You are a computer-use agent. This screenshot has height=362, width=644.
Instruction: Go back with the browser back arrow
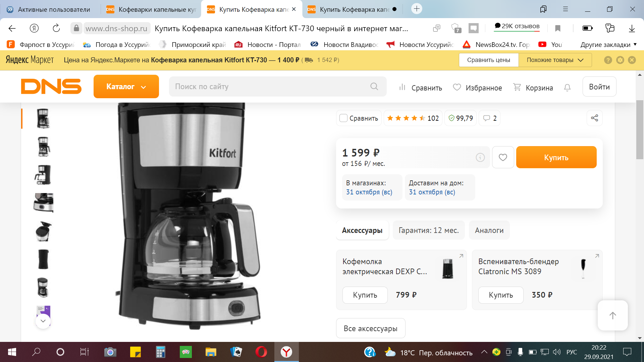pyautogui.click(x=12, y=28)
